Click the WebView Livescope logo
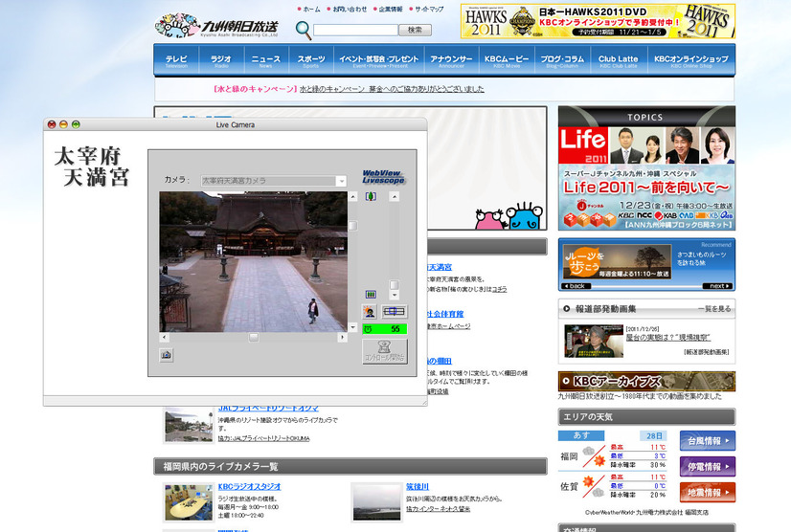The width and height of the screenshot is (791, 532). [x=383, y=176]
